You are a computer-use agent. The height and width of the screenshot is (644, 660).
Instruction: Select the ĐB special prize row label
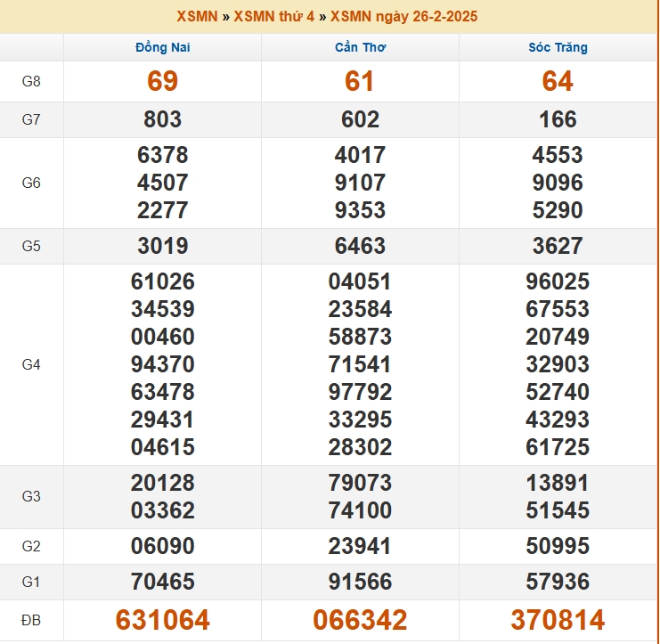[31, 620]
